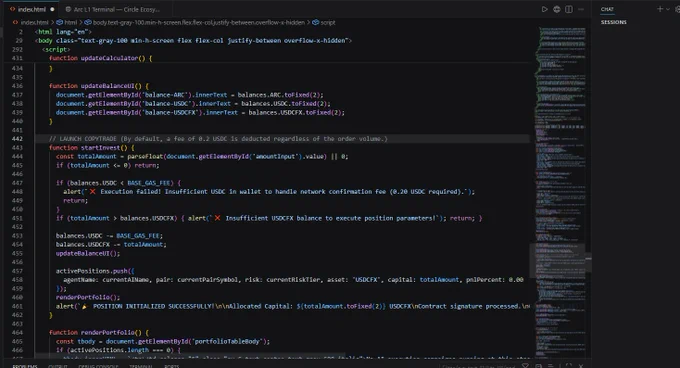Click the updateBalanceUI(); call on line 455

88,253
